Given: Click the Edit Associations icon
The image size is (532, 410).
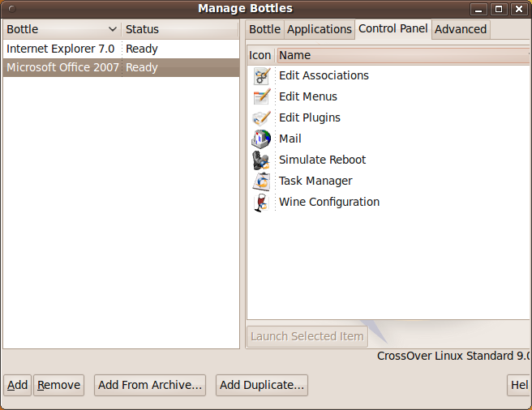Looking at the screenshot, I should tap(261, 76).
